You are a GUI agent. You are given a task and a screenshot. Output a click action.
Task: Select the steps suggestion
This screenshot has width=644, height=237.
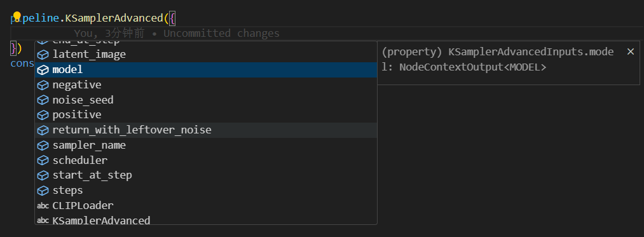click(206, 191)
